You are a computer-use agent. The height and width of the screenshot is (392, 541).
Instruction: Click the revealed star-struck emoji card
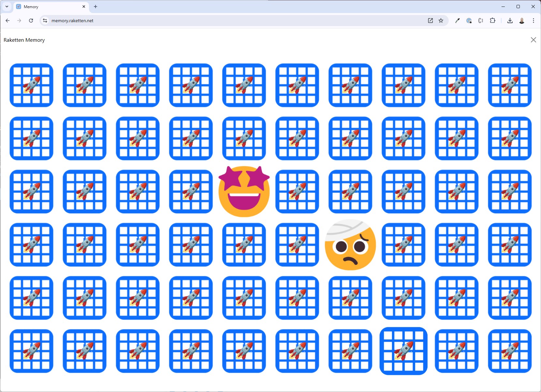point(244,191)
